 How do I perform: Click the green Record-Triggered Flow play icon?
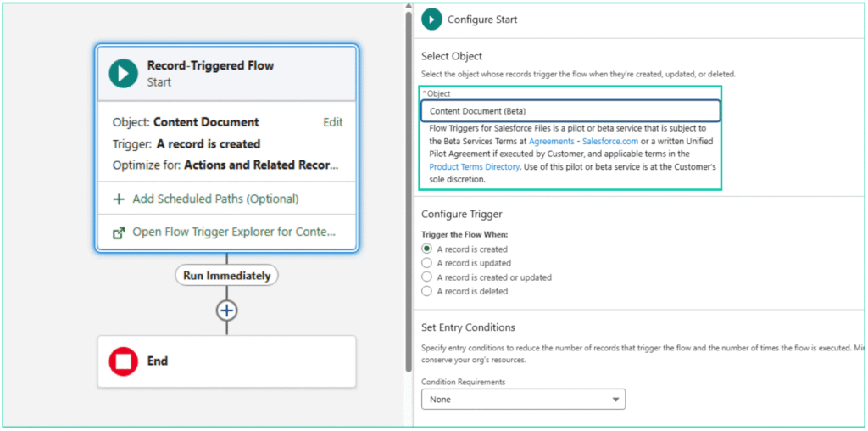[x=124, y=74]
